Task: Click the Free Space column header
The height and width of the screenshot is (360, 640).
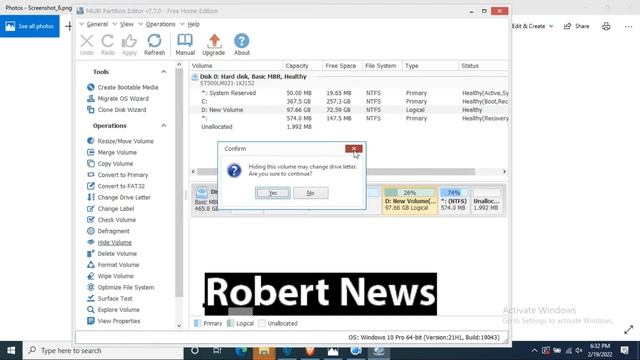Action: pos(342,66)
